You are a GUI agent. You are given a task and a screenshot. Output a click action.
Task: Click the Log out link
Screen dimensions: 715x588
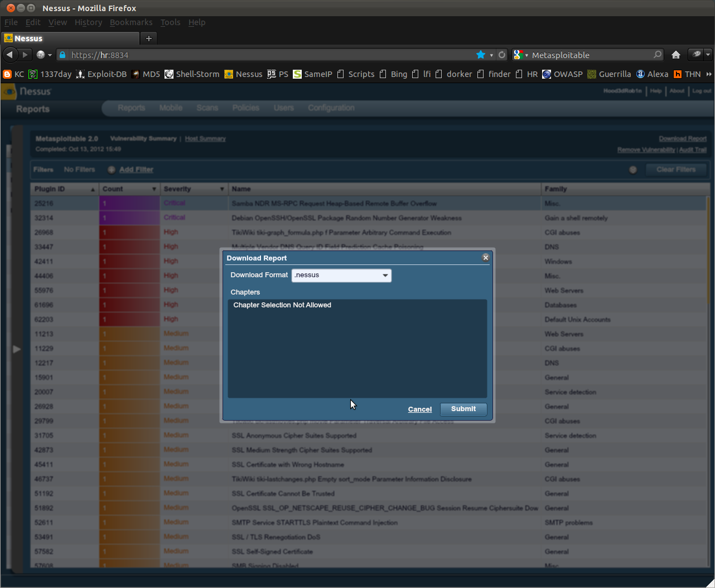pyautogui.click(x=702, y=91)
